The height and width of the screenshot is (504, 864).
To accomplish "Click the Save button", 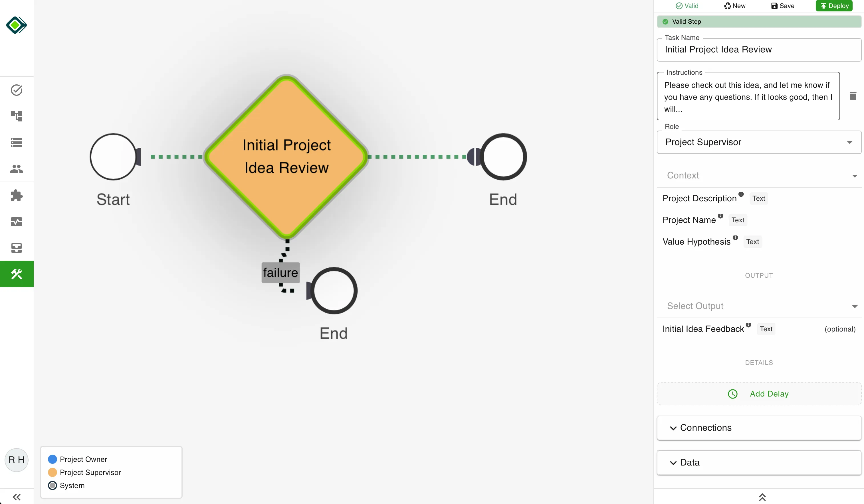I will (x=782, y=6).
